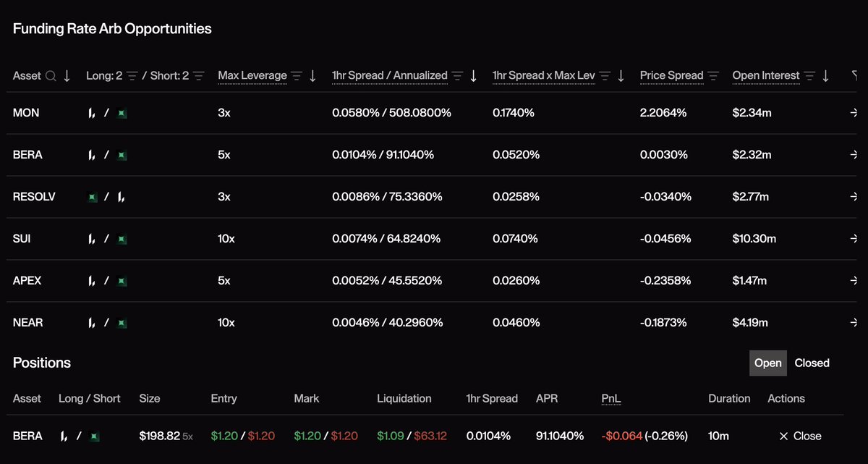Click the 0.0580% / 508.0800% spread value
Viewport: 868px width, 464px height.
[x=391, y=114]
